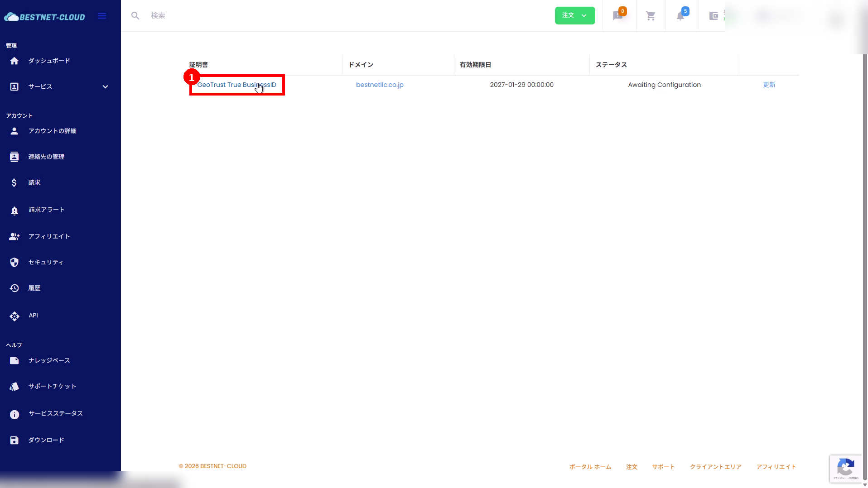Viewport: 868px width, 488px height.
Task: Open the messages chat icon
Action: coord(617,16)
